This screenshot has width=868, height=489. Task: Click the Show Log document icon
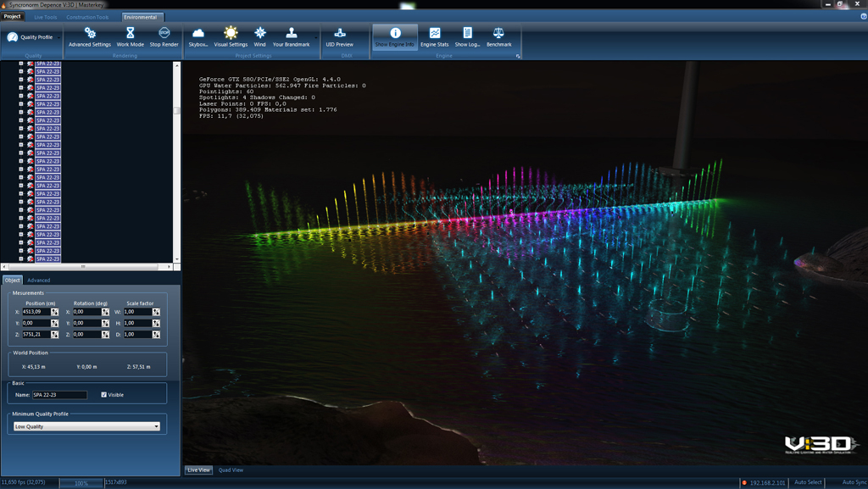(467, 33)
